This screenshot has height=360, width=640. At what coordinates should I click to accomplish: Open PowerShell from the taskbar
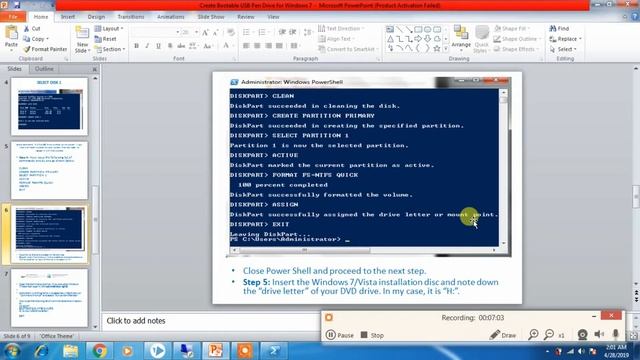click(273, 351)
